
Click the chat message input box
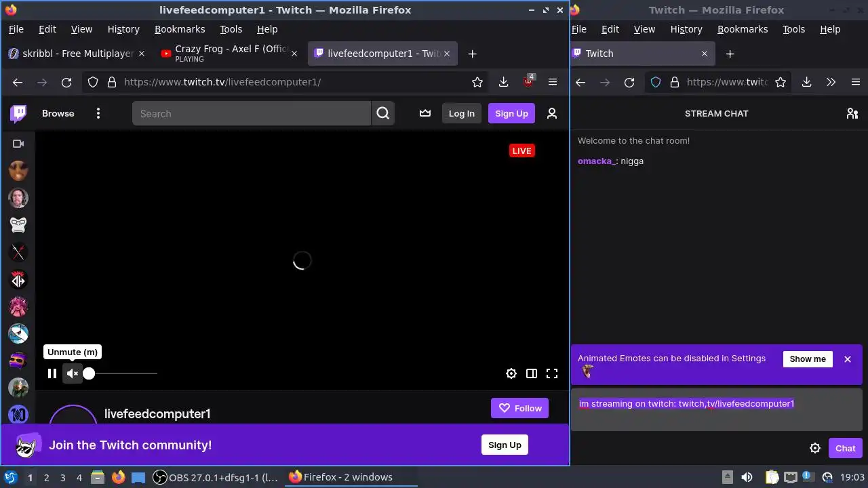coord(717,410)
